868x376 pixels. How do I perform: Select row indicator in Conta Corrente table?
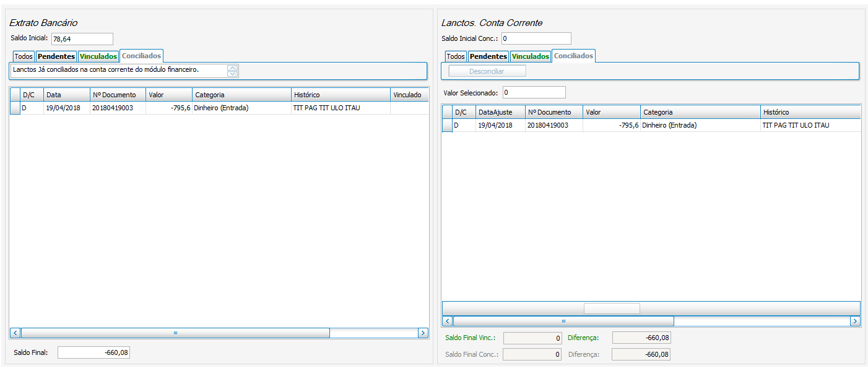click(x=447, y=125)
